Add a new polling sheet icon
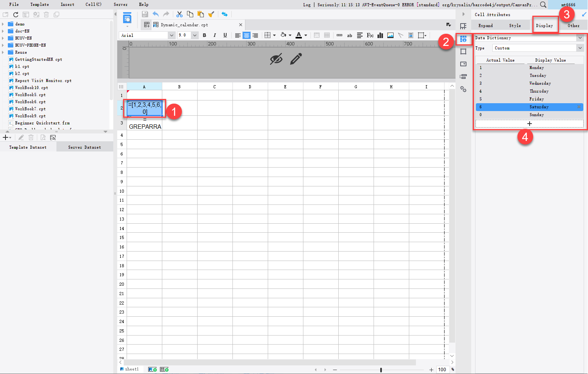Viewport: 588px width, 374px height. click(x=164, y=369)
